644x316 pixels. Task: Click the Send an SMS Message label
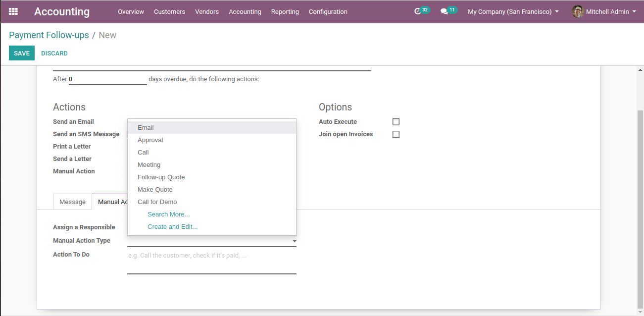tap(86, 134)
